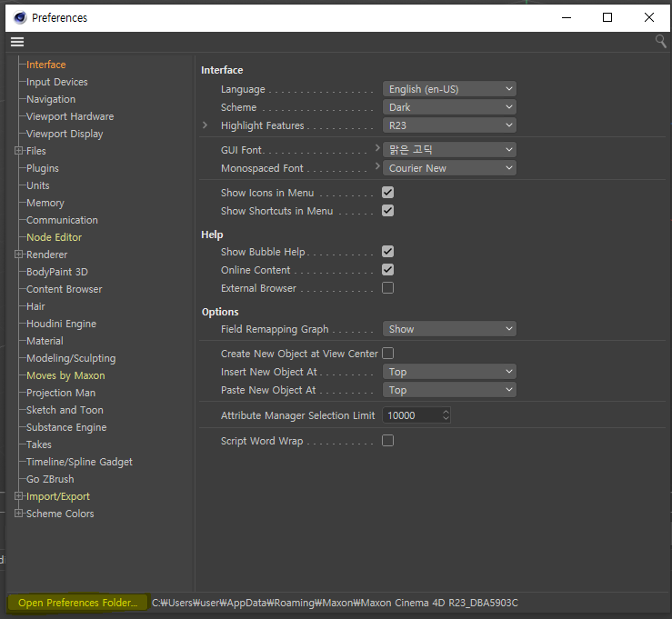Enable Script Word Wrap checkbox
Screen dimensions: 672x619
point(388,440)
